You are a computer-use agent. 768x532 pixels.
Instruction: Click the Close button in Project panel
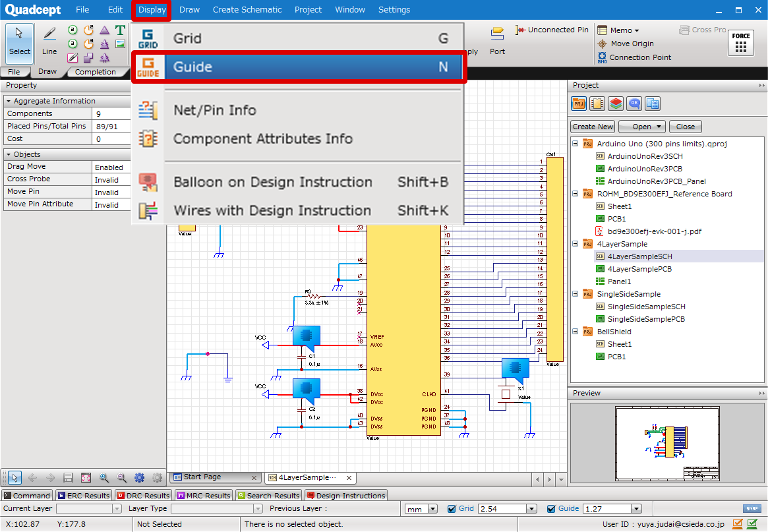tap(685, 127)
